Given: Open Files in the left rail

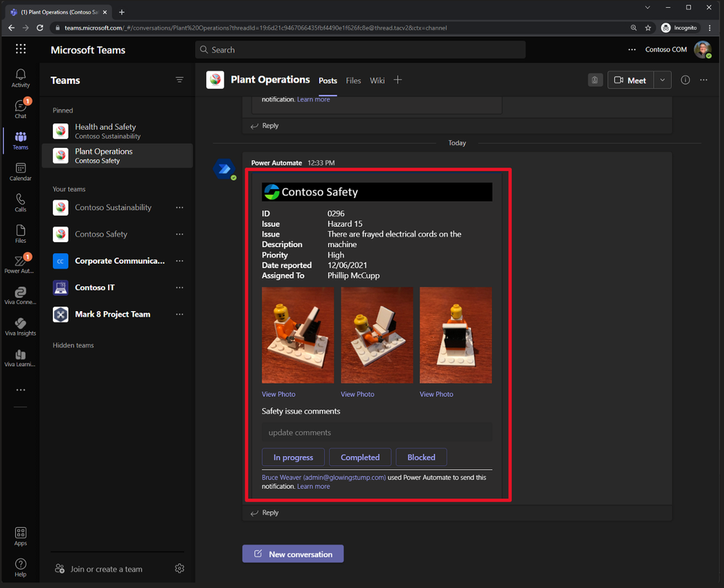Looking at the screenshot, I should click(x=20, y=233).
